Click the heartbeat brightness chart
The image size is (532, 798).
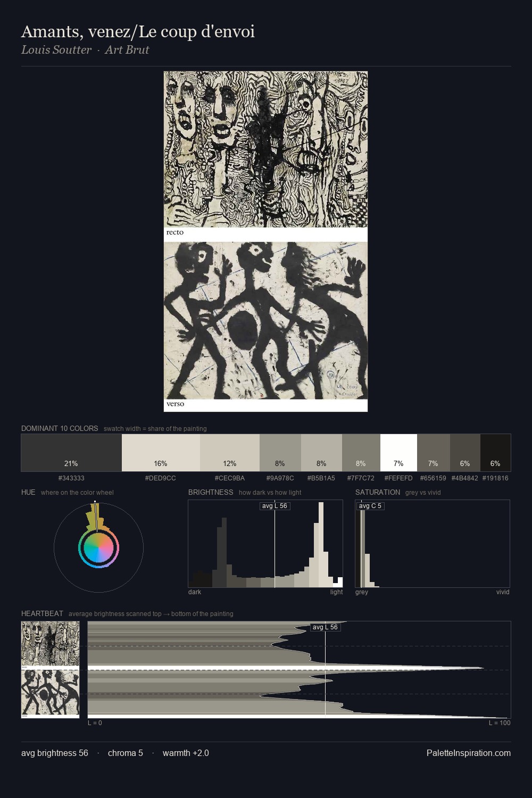click(299, 670)
